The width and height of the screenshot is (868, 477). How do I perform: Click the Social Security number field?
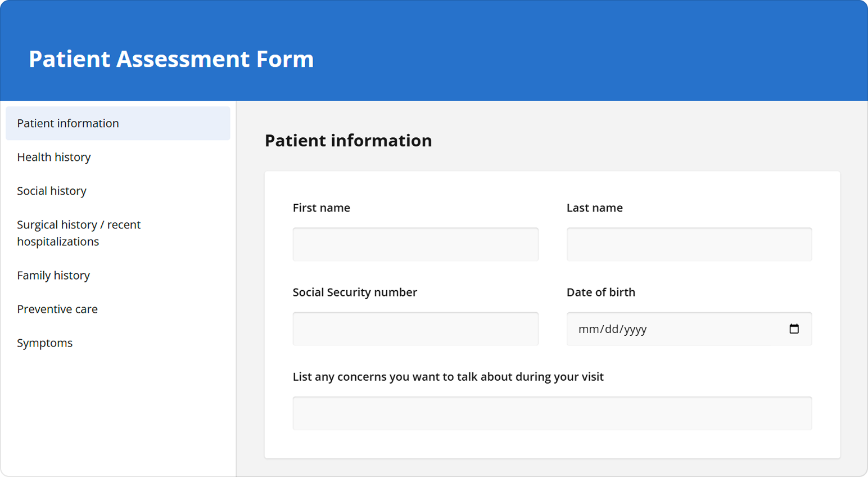coord(415,328)
